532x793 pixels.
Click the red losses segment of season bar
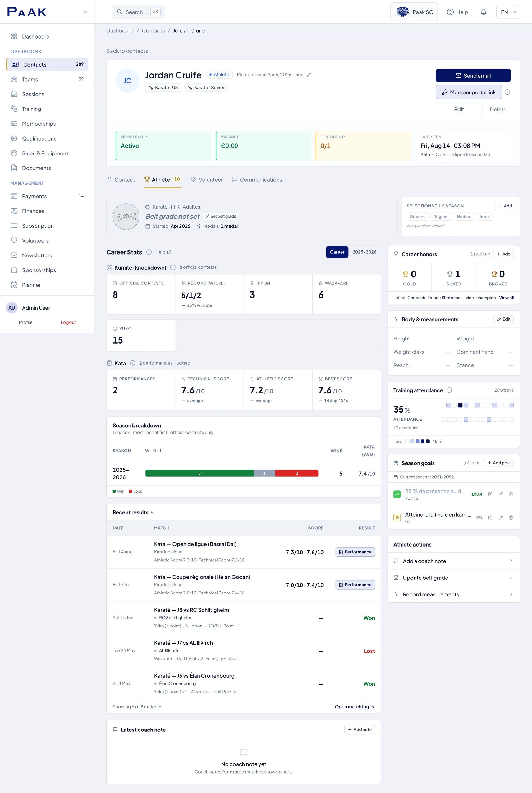[x=296, y=473]
